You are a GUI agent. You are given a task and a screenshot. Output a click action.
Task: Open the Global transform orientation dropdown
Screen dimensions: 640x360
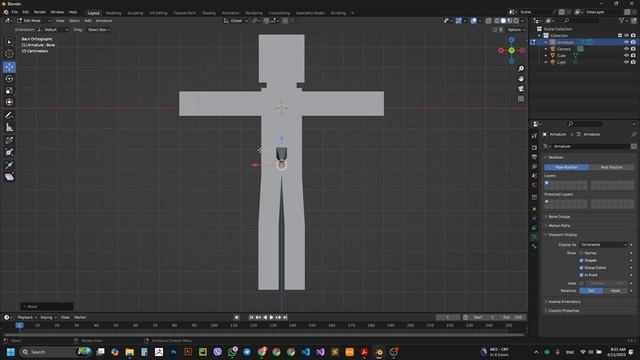click(x=236, y=21)
